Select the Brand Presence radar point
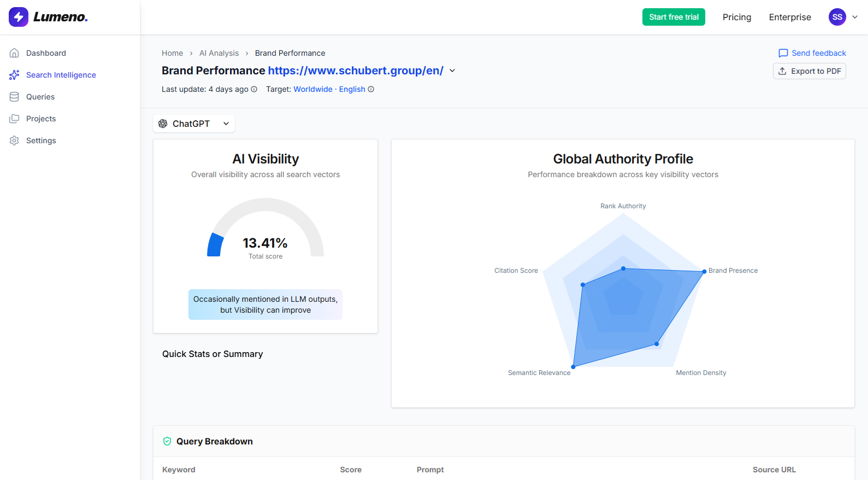This screenshot has width=868, height=480. coord(704,271)
